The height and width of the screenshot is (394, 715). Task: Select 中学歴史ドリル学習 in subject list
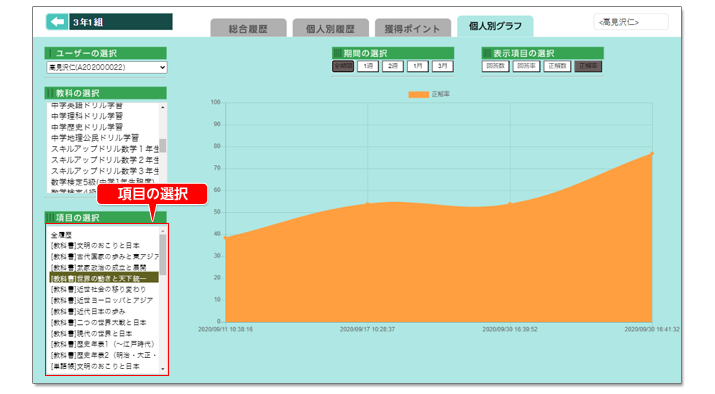[87, 127]
